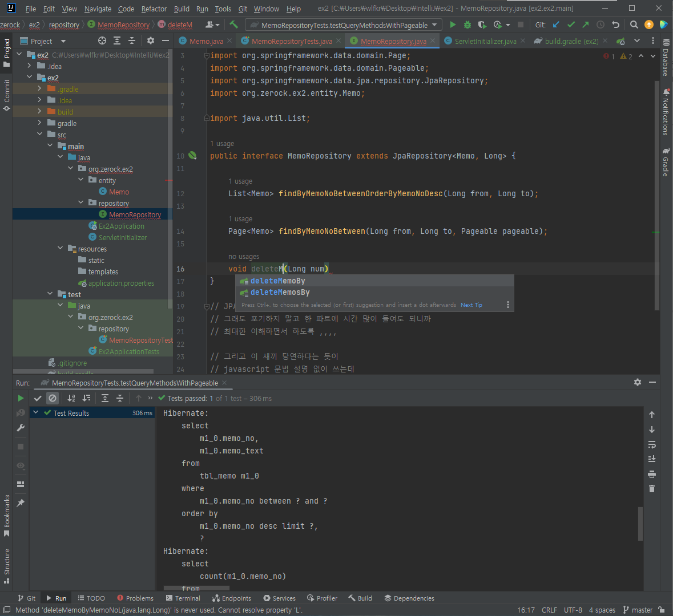This screenshot has width=673, height=616.
Task: Open the Navigate menu
Action: (98, 9)
